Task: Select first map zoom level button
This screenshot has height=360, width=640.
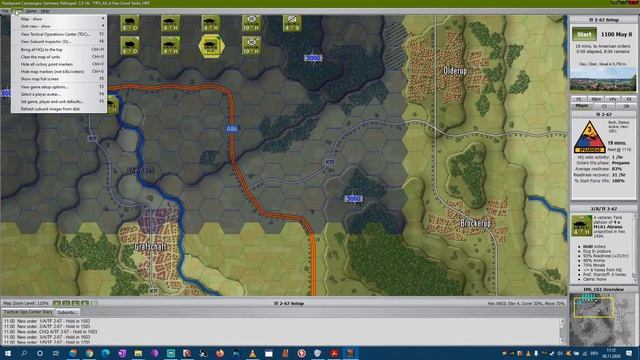Action: click(x=57, y=303)
